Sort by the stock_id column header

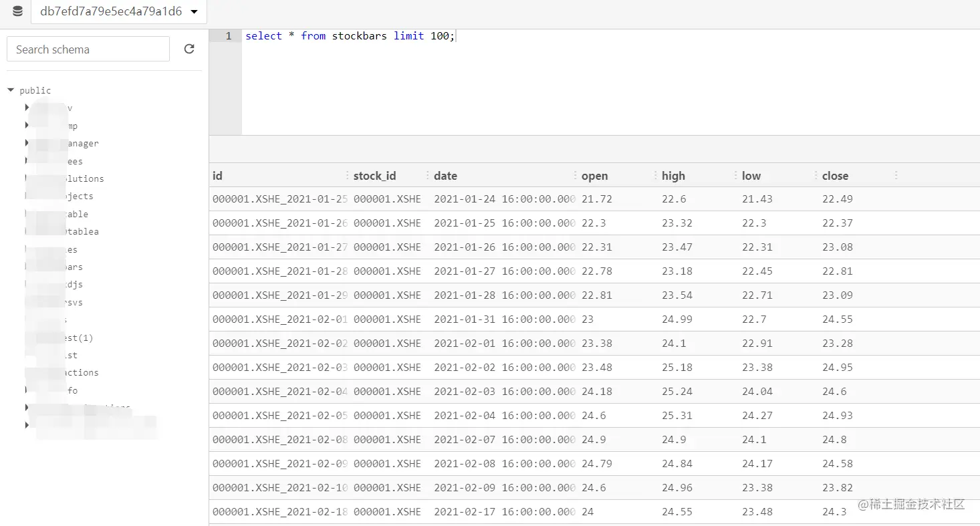point(374,176)
